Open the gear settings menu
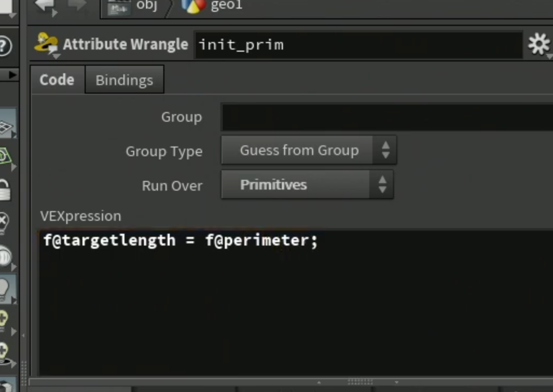Screen dimensions: 553x392 (538, 44)
